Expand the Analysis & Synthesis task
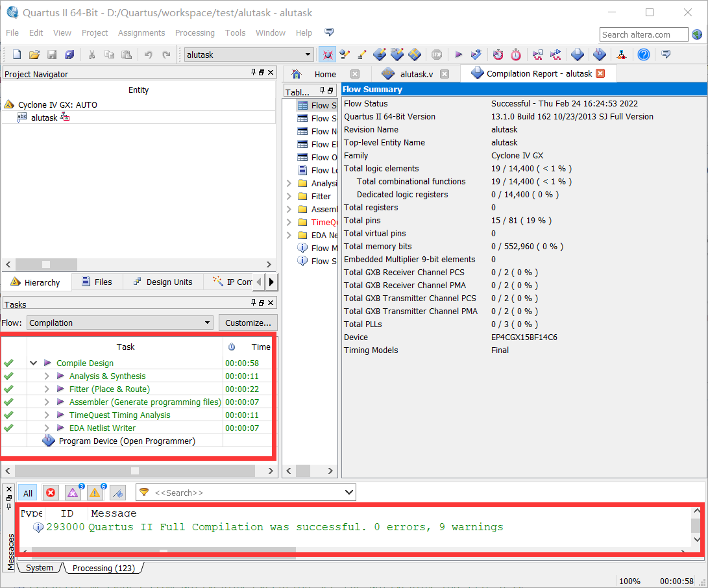The image size is (708, 588). [47, 376]
